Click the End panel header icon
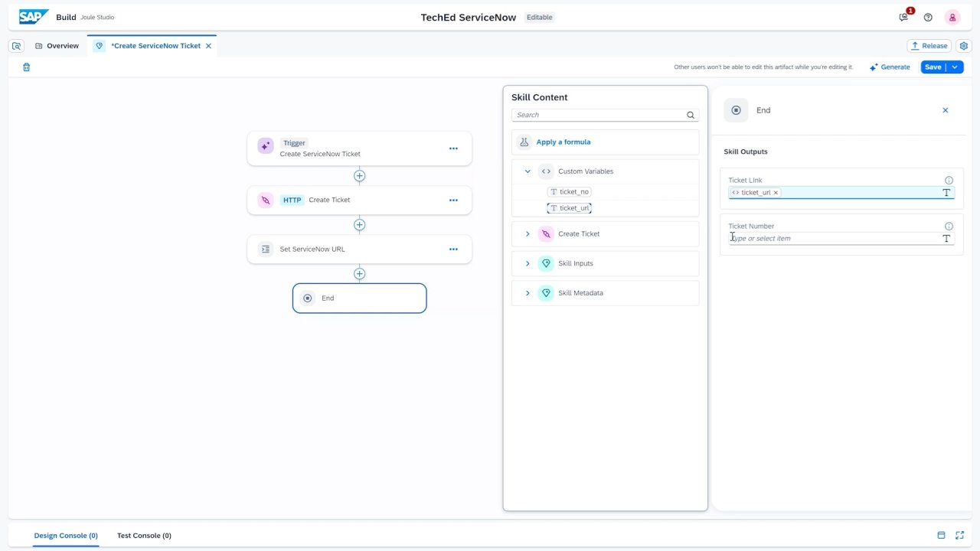Viewport: 980px width, 551px height. tap(736, 110)
